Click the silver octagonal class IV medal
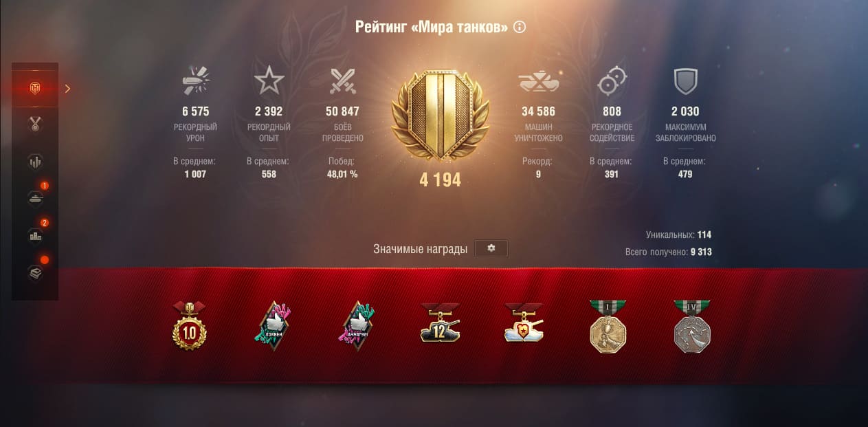Screen dimensions: 868x427 (x=692, y=327)
